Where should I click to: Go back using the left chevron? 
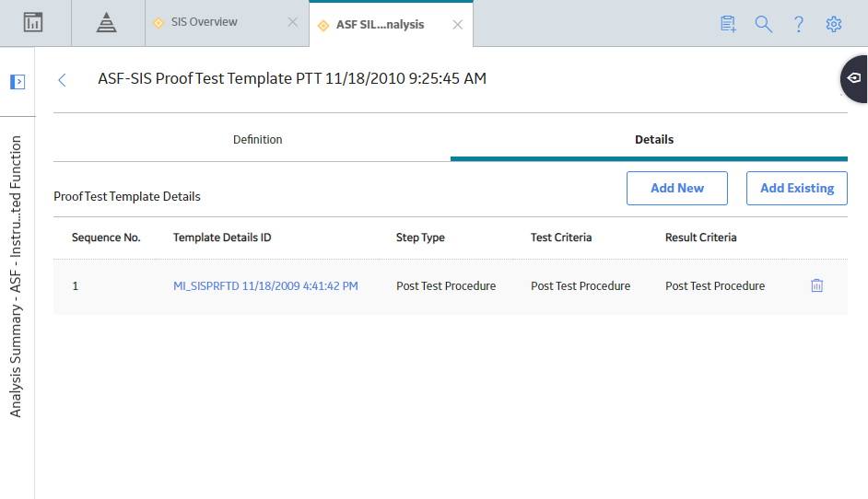pos(62,80)
